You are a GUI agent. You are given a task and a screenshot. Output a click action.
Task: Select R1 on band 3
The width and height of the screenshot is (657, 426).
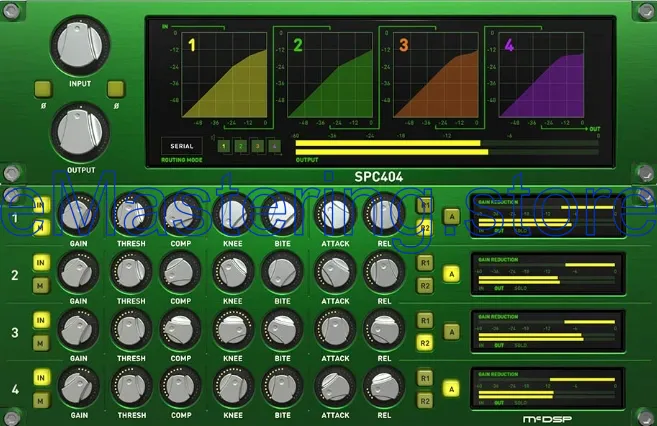pyautogui.click(x=425, y=320)
